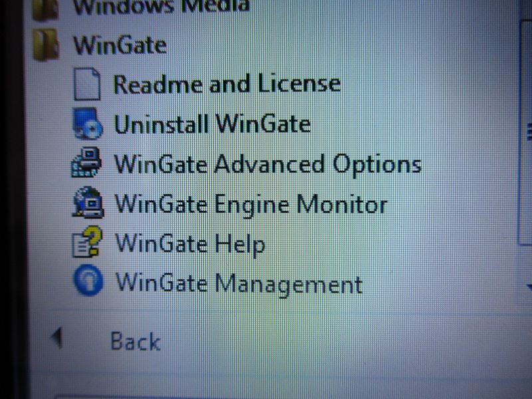Click the WinGate Engine Monitor globe icon
This screenshot has height=399, width=532.
[88, 202]
